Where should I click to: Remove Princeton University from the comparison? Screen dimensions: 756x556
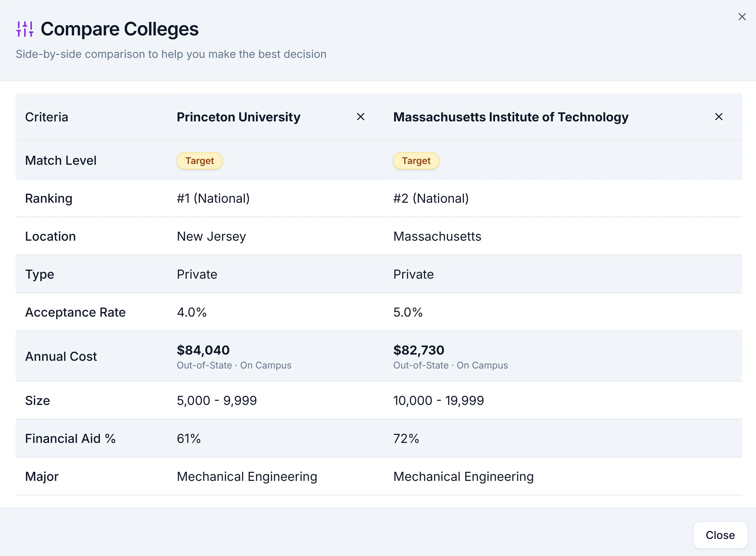coord(361,117)
